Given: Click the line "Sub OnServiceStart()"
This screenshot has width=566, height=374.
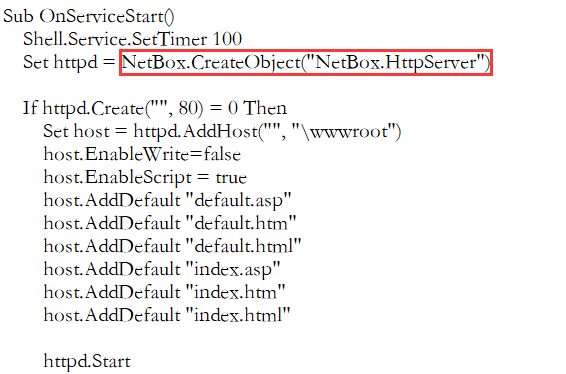Looking at the screenshot, I should (x=88, y=17).
